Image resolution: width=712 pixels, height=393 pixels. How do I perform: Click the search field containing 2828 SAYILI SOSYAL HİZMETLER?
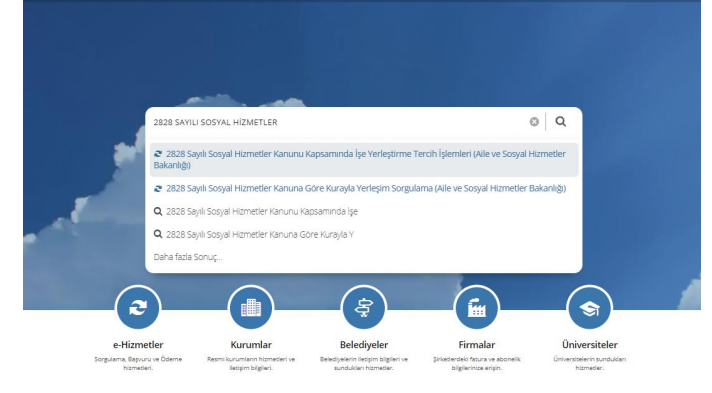coord(338,122)
